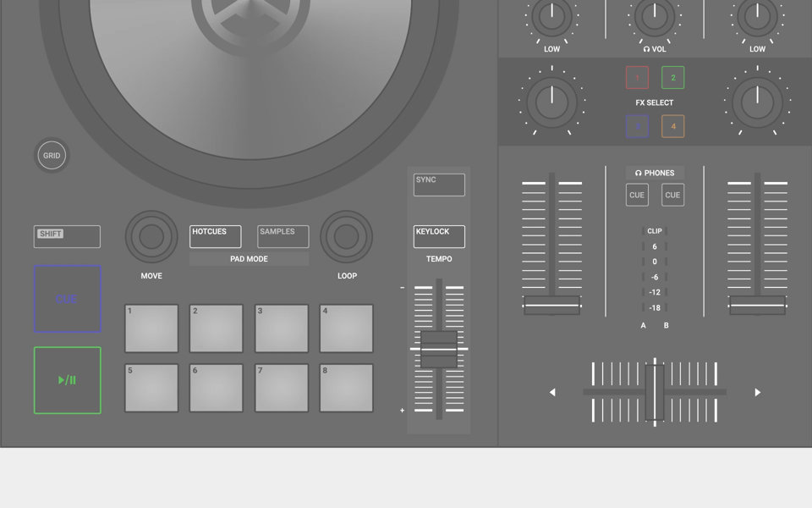The image size is (812, 508).
Task: Click the right arrow beside the crossfader
Action: click(x=757, y=392)
